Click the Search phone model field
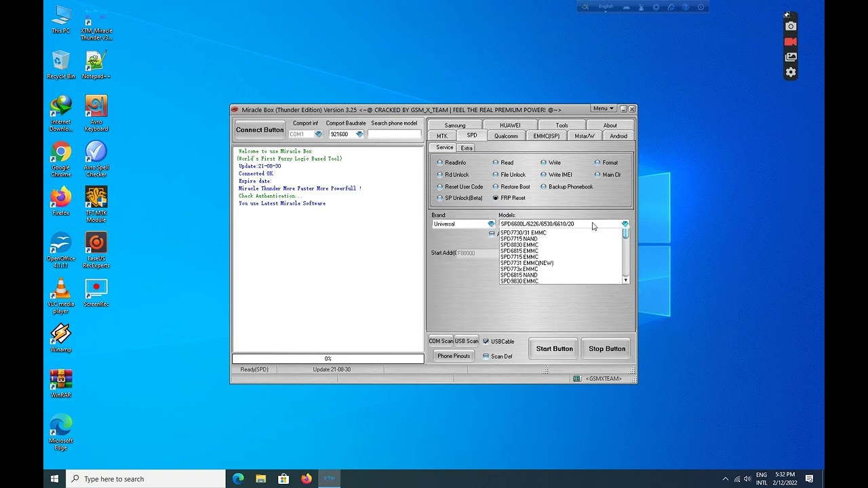Viewport: 868px width, 488px height. [x=394, y=134]
